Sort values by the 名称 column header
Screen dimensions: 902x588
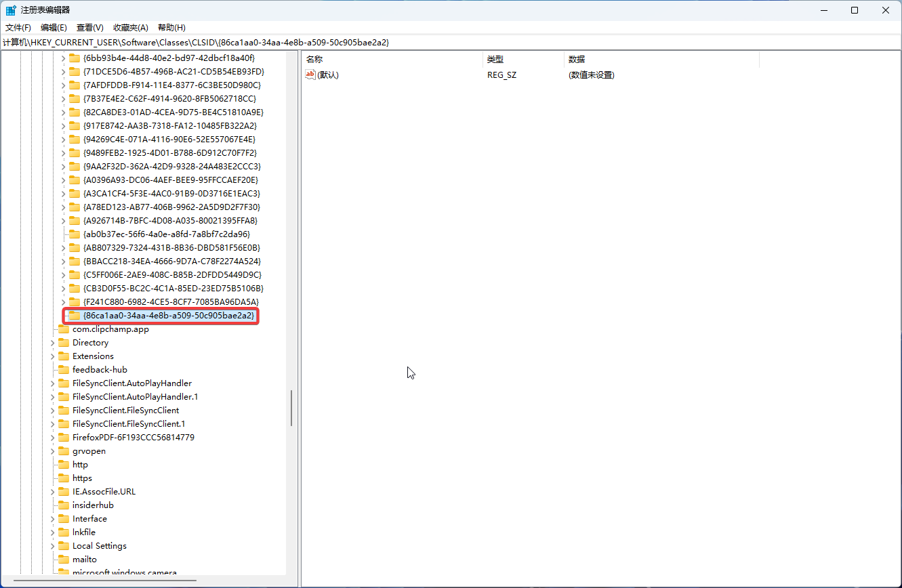[x=392, y=60]
